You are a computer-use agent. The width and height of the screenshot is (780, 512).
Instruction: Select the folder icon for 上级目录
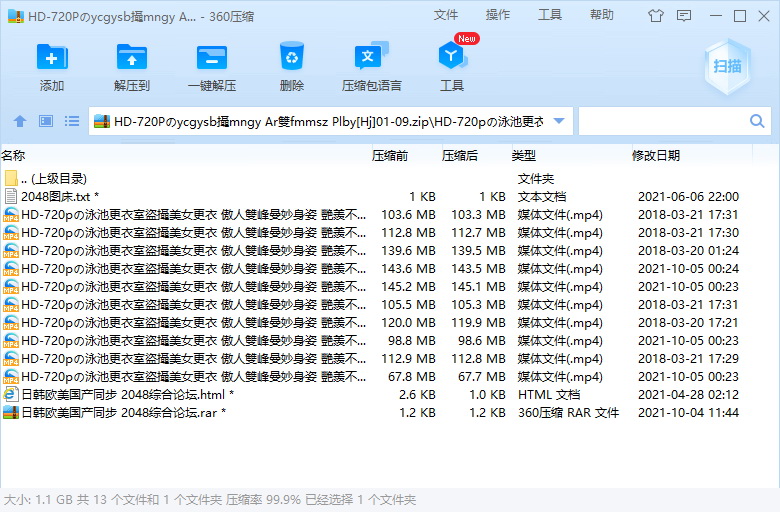(x=11, y=178)
